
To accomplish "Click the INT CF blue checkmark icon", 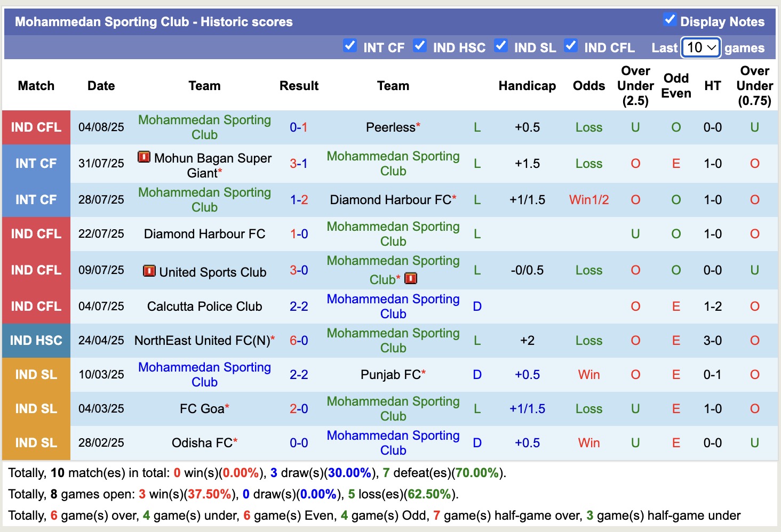I will coord(350,46).
